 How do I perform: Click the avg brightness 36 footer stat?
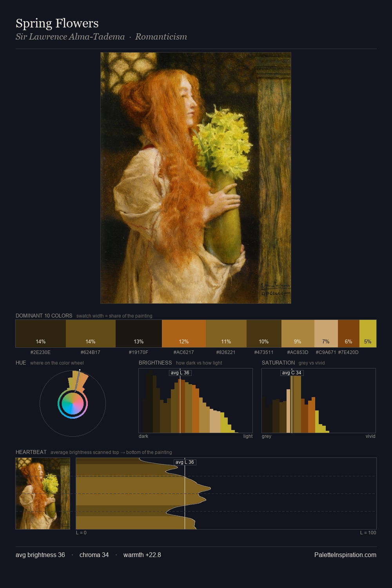40,555
